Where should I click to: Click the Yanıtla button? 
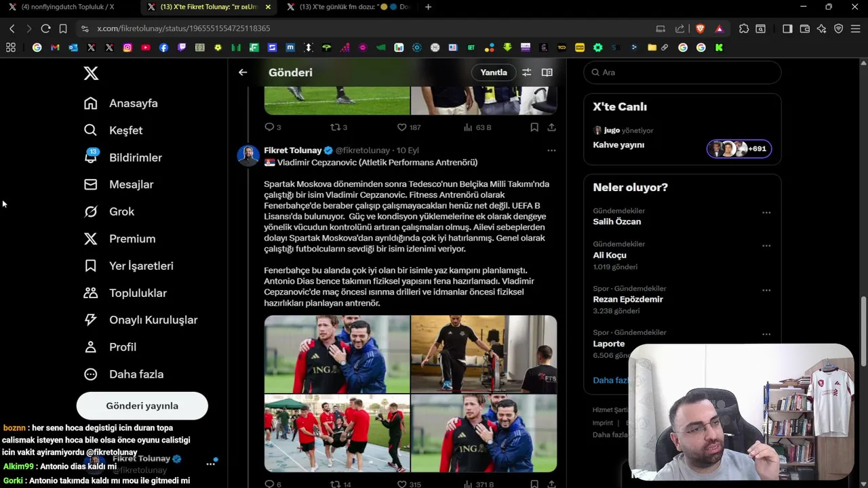(494, 73)
